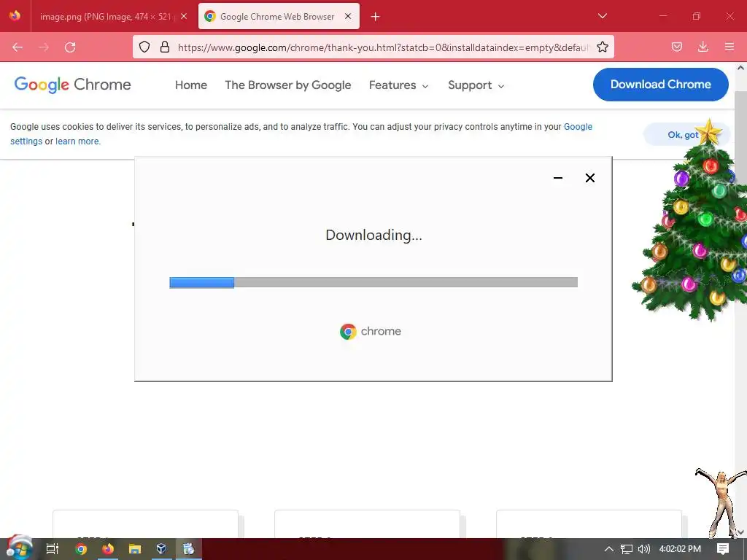The width and height of the screenshot is (747, 560).
Task: Go back using the browser back arrow
Action: pos(18,47)
